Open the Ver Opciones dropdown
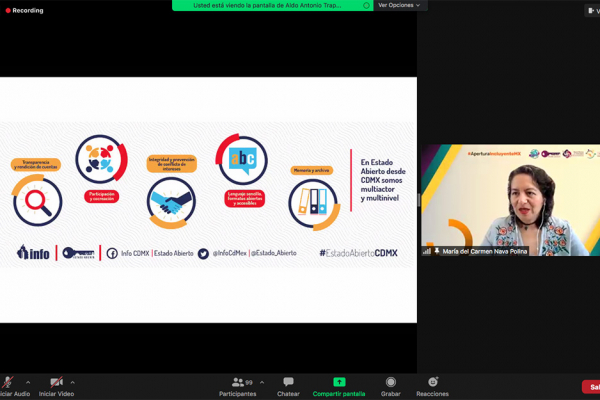 [399, 5]
